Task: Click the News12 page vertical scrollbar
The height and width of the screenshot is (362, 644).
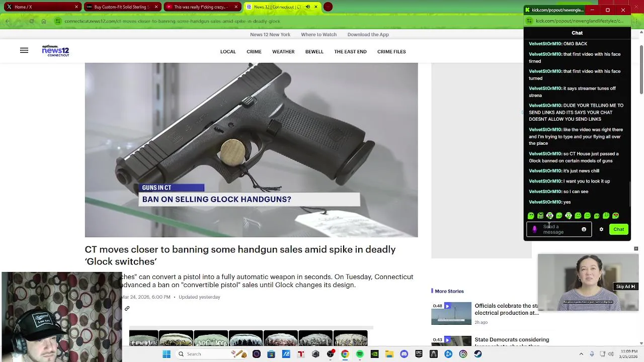Action: point(641,70)
